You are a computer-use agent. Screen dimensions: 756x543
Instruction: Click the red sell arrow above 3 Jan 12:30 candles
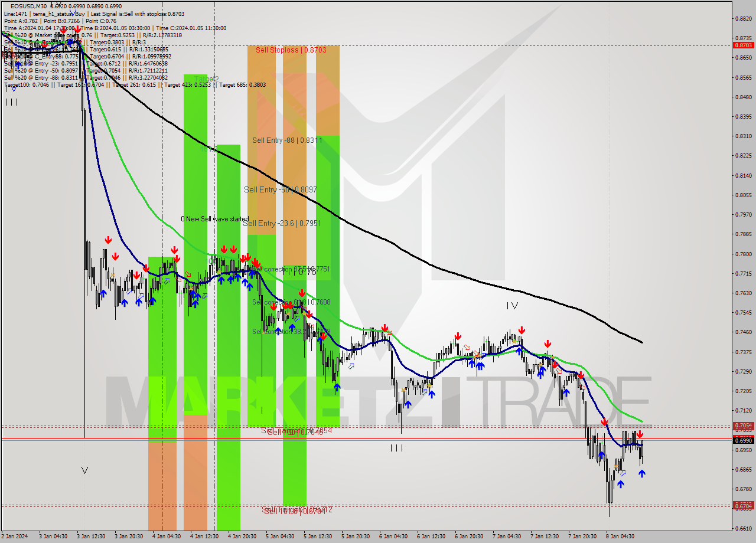[x=108, y=240]
